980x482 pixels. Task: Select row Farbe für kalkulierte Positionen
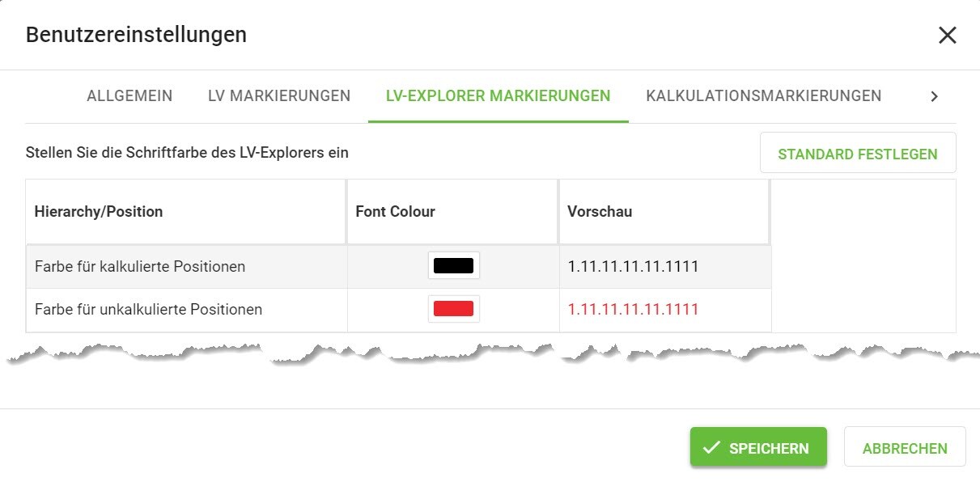398,266
